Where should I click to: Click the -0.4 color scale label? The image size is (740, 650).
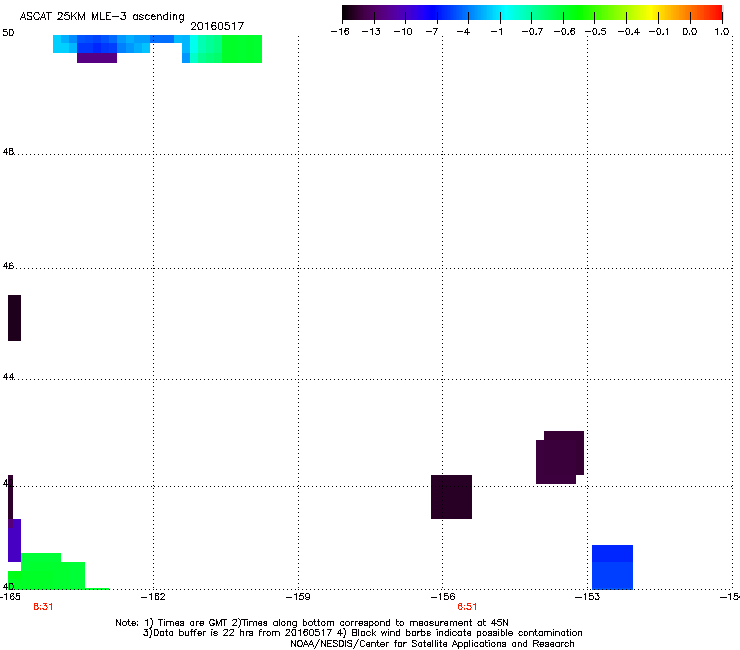(629, 32)
